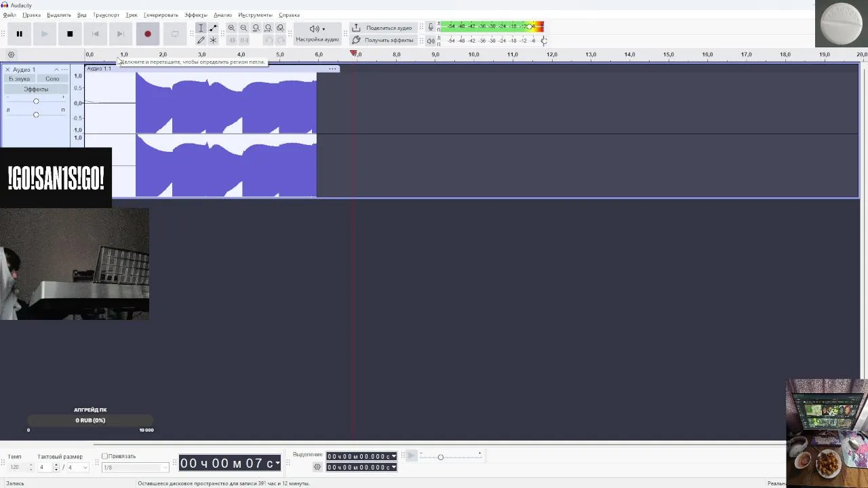Image resolution: width=868 pixels, height=488 pixels.
Task: Click the Silence audio selection icon
Action: (243, 40)
